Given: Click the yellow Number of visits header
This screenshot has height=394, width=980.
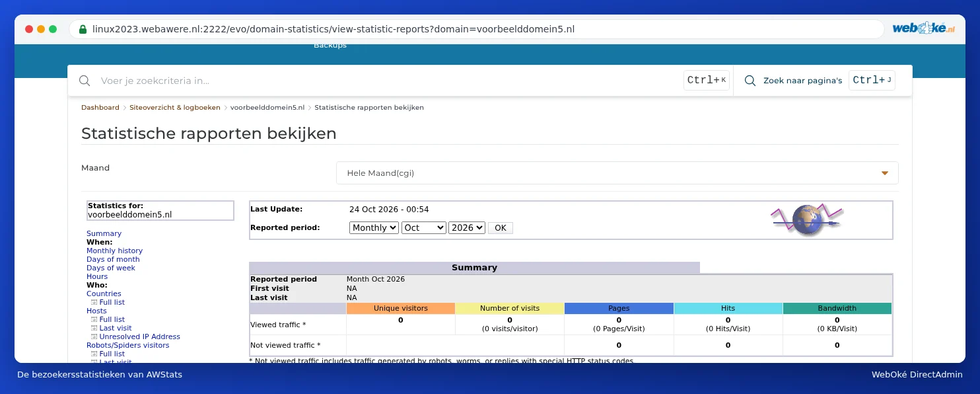Looking at the screenshot, I should point(510,309).
